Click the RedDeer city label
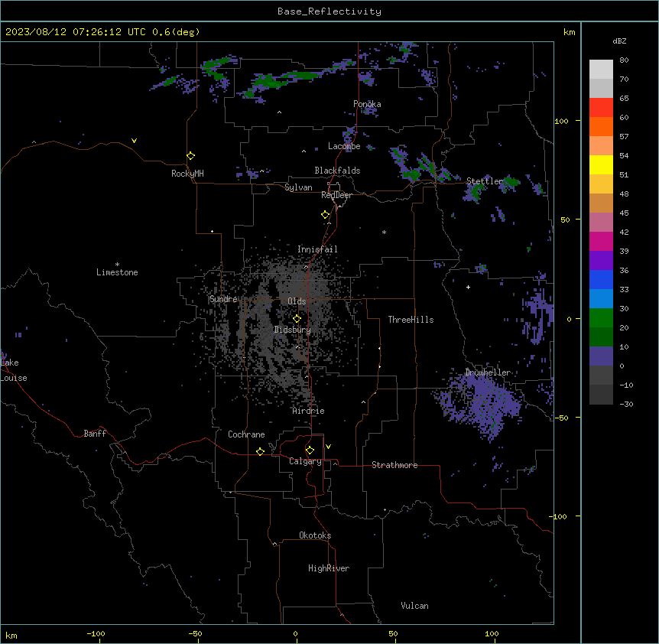 (336, 195)
